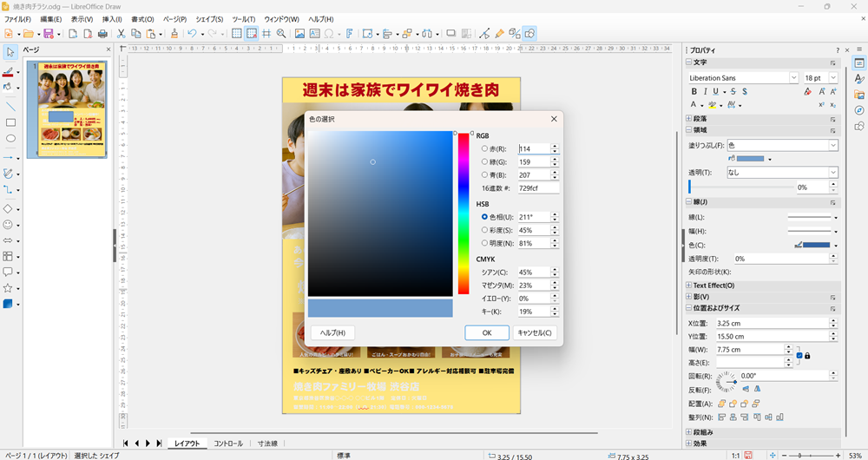Select the 彩度(S) saturation radio button
Image resolution: width=868 pixels, height=460 pixels.
(x=484, y=230)
